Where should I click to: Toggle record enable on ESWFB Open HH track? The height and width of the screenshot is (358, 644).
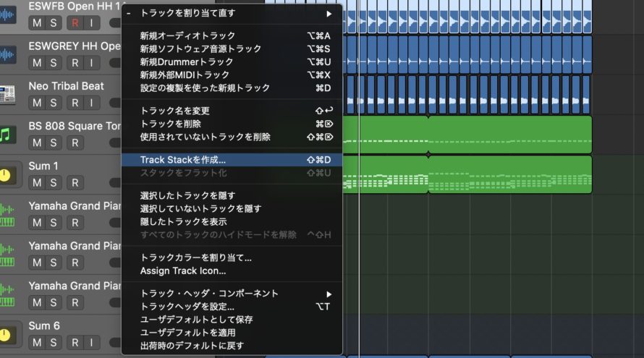[74, 22]
